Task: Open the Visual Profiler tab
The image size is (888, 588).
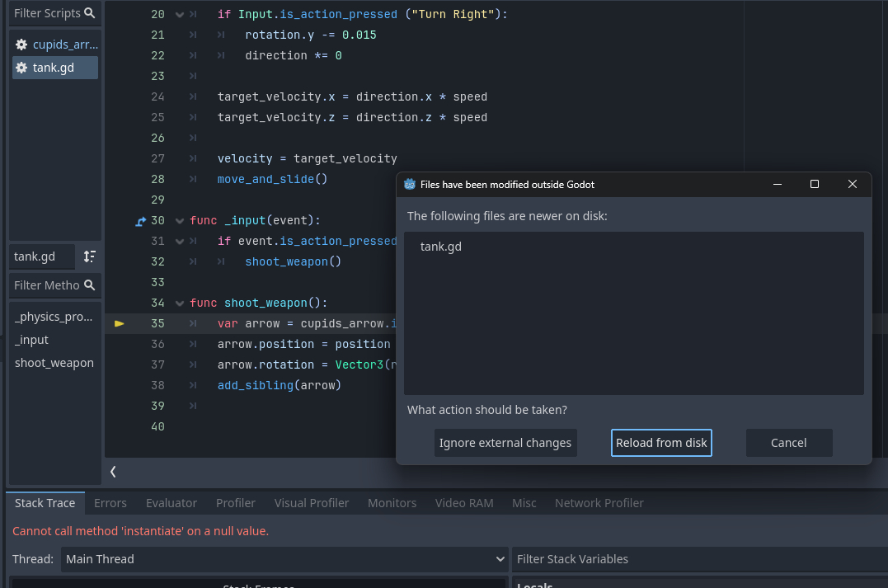Action: (x=312, y=503)
